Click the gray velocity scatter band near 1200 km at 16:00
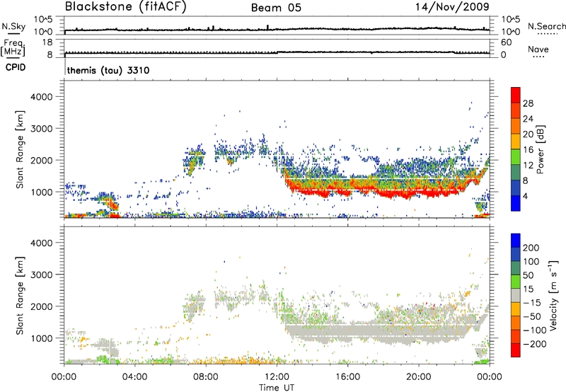The height and width of the screenshot is (392, 566). pos(347,331)
